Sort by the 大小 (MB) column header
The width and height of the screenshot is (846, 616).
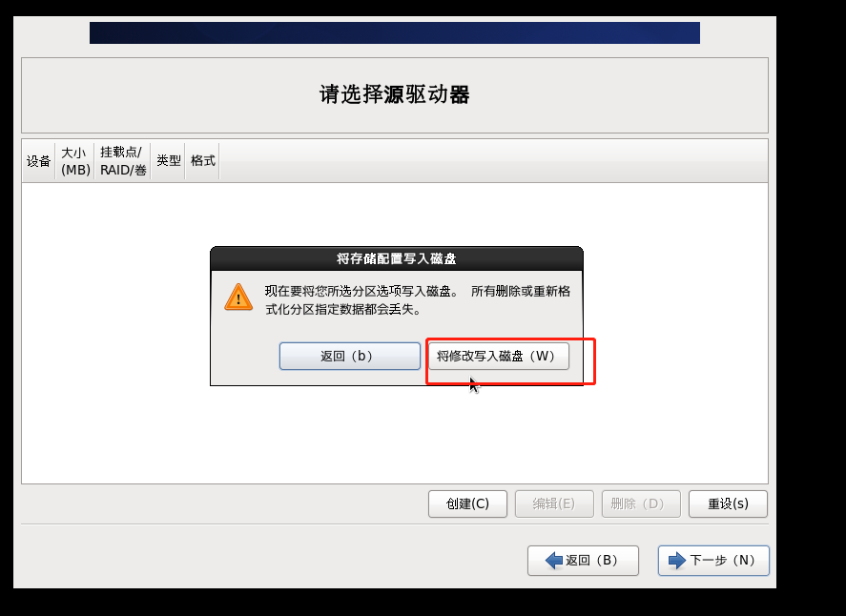pyautogui.click(x=75, y=161)
